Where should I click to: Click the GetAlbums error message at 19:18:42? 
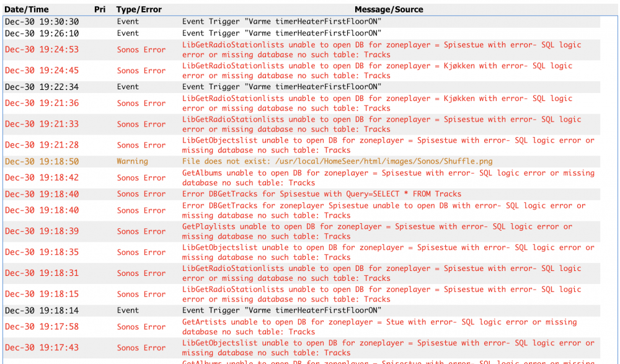[387, 178]
